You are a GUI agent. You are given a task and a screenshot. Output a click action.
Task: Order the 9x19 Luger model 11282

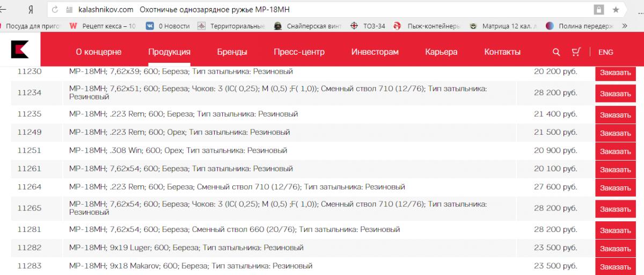615,249
